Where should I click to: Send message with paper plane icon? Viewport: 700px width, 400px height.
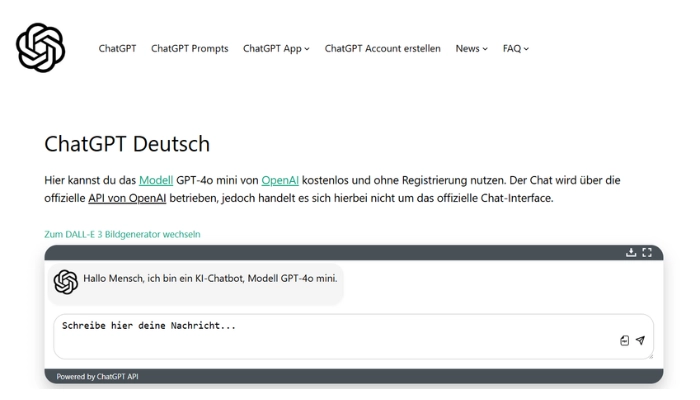pyautogui.click(x=640, y=341)
